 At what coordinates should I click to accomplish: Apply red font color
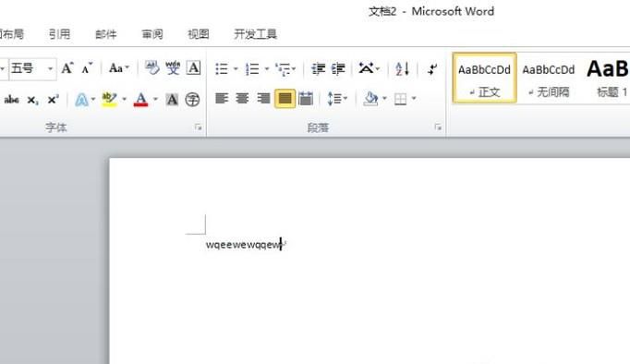(x=141, y=99)
